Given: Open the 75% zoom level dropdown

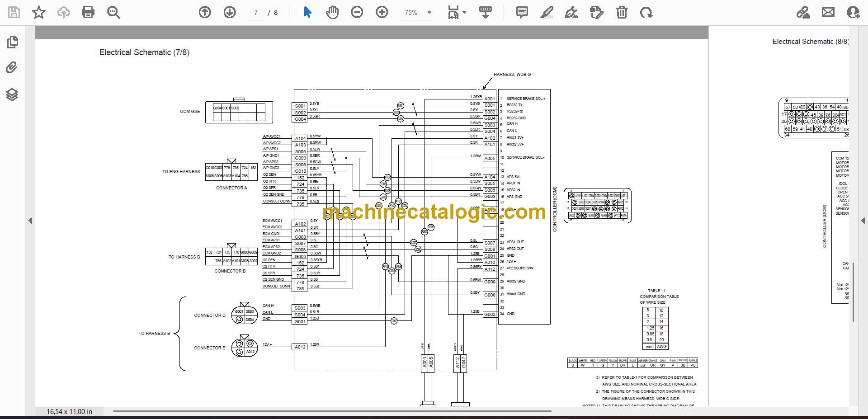Looking at the screenshot, I should [418, 13].
